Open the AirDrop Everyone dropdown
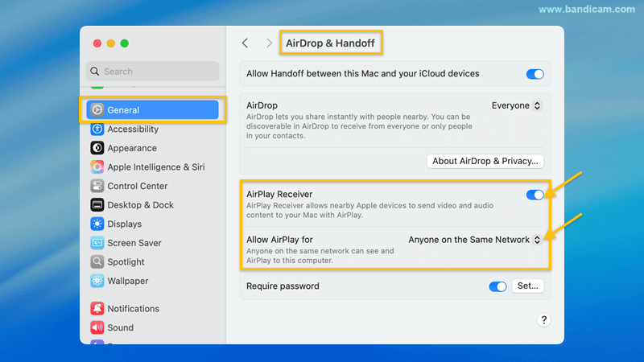The height and width of the screenshot is (362, 644). [517, 105]
